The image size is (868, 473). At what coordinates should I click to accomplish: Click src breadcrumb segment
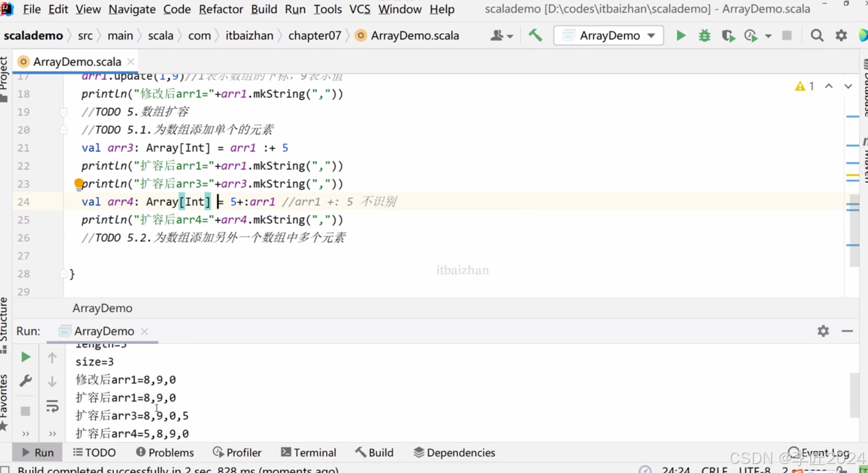click(x=85, y=35)
